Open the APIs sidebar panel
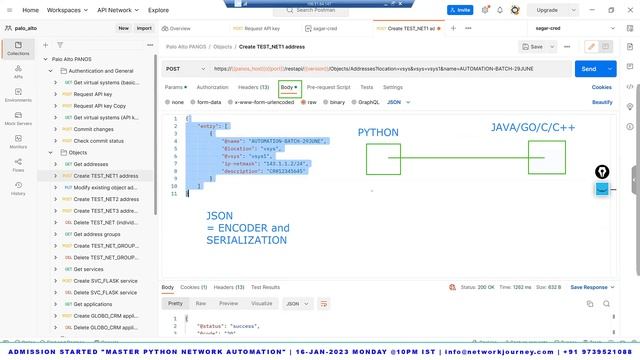The image size is (640, 360). coord(18,71)
